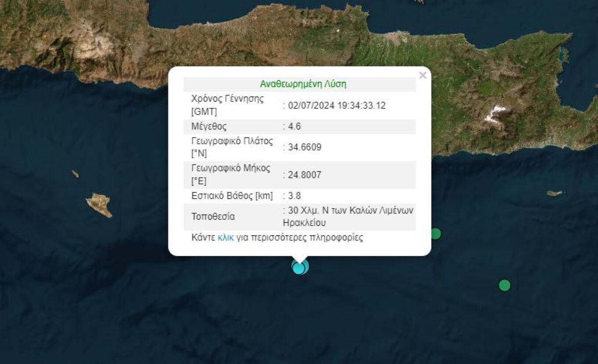Screen dimensions: 598x364
Task: Click the tiny islet northwest of the larger island
Action: point(75,174)
